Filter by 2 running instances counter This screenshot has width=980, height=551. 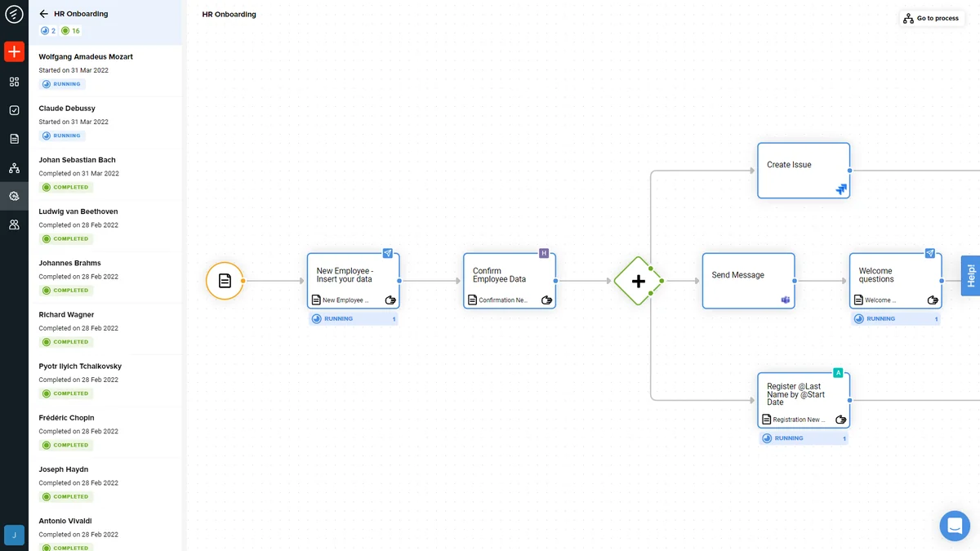coord(48,31)
